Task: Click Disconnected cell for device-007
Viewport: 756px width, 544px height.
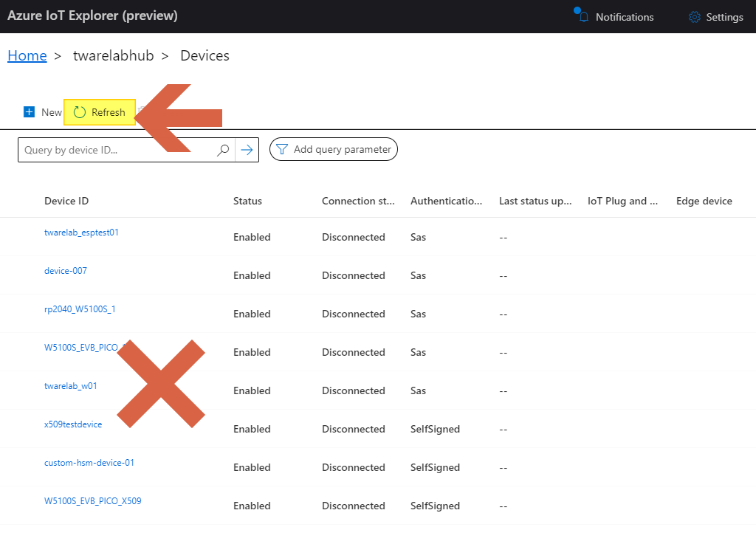Action: [x=354, y=275]
